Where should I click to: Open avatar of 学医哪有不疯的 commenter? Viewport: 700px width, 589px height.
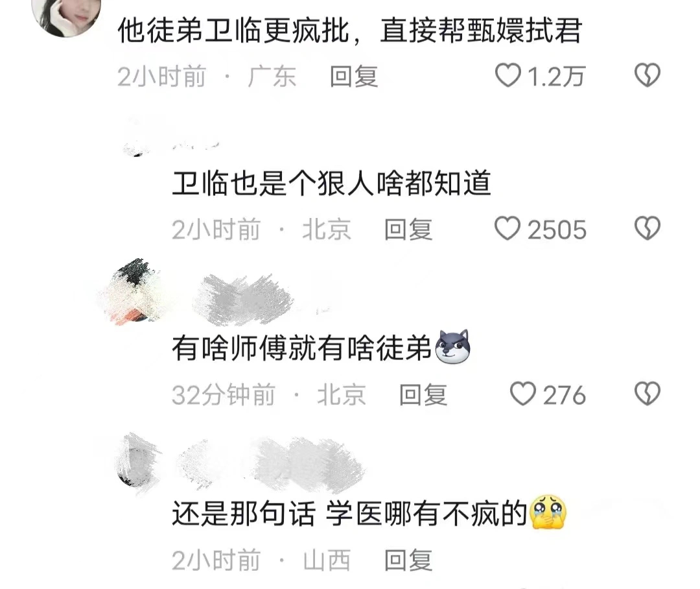click(x=139, y=463)
